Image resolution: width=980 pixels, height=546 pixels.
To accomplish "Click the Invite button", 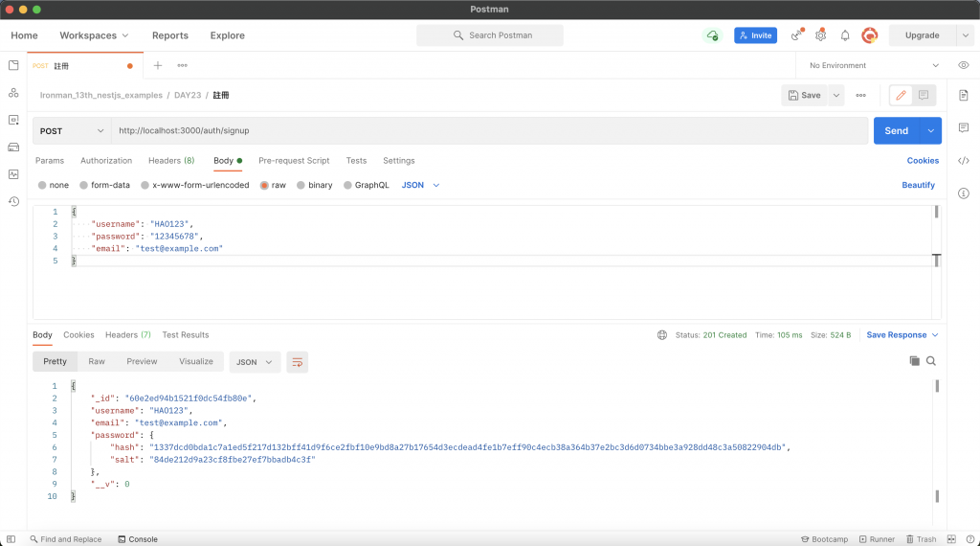I will coord(756,35).
